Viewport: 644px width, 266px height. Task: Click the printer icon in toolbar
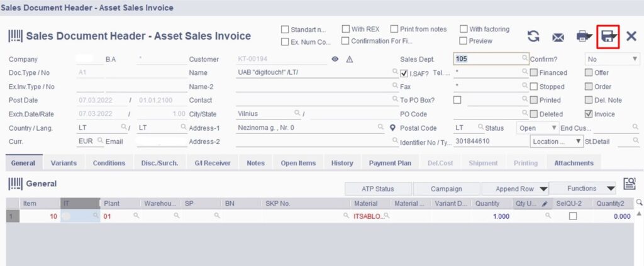tap(584, 36)
